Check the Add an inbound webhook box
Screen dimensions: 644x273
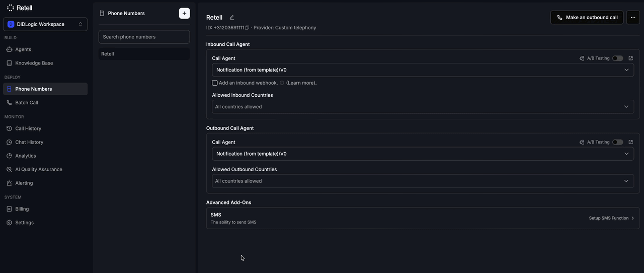tap(215, 83)
